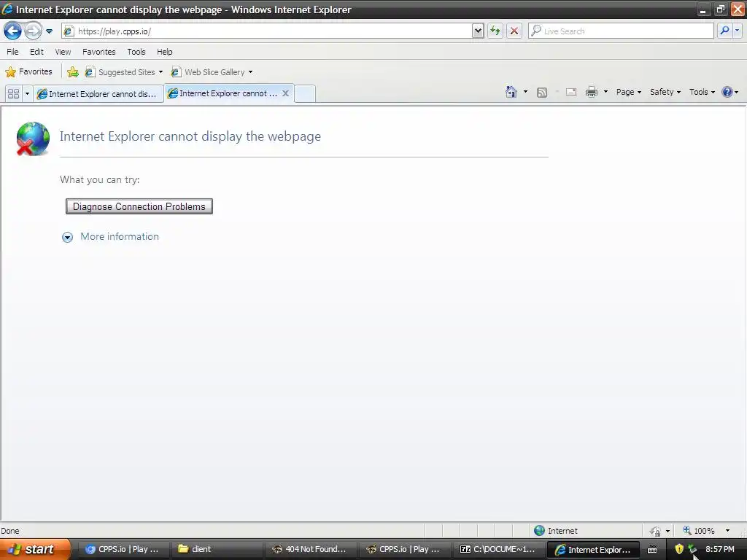Switch to second CPPS.io Play taskbar window
This screenshot has width=747, height=560.
tap(403, 549)
